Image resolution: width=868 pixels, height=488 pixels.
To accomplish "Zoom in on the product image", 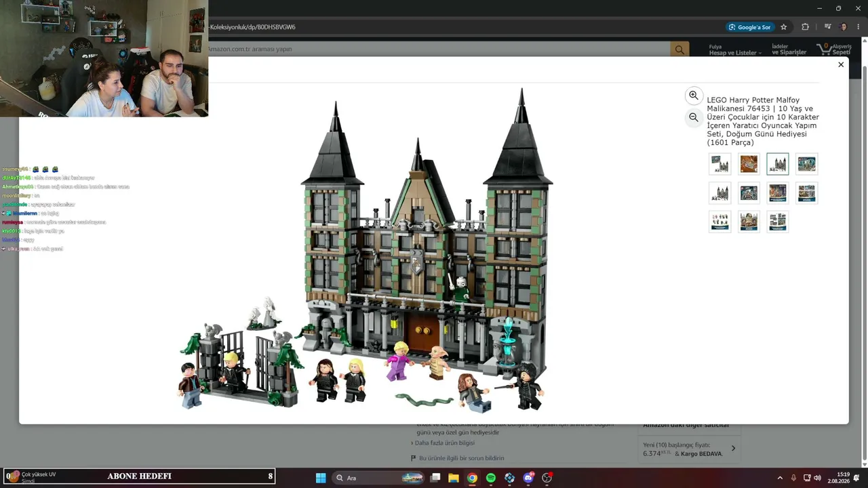I will [x=693, y=96].
